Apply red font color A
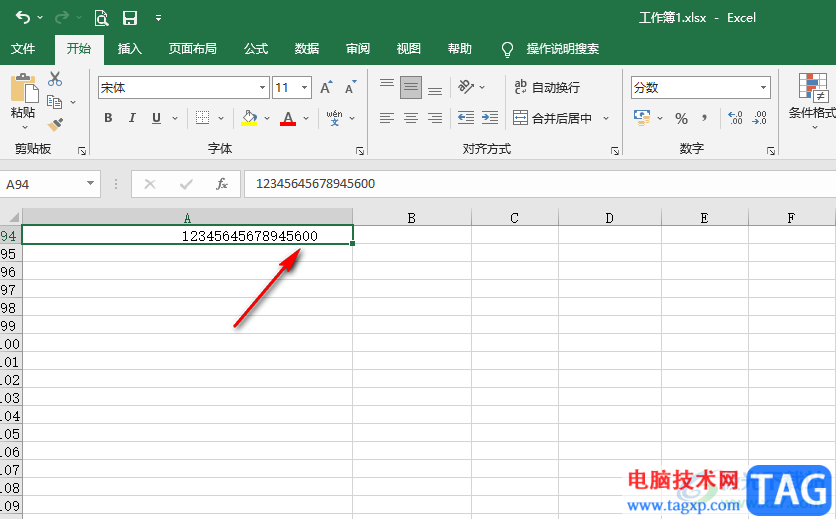 pos(288,118)
